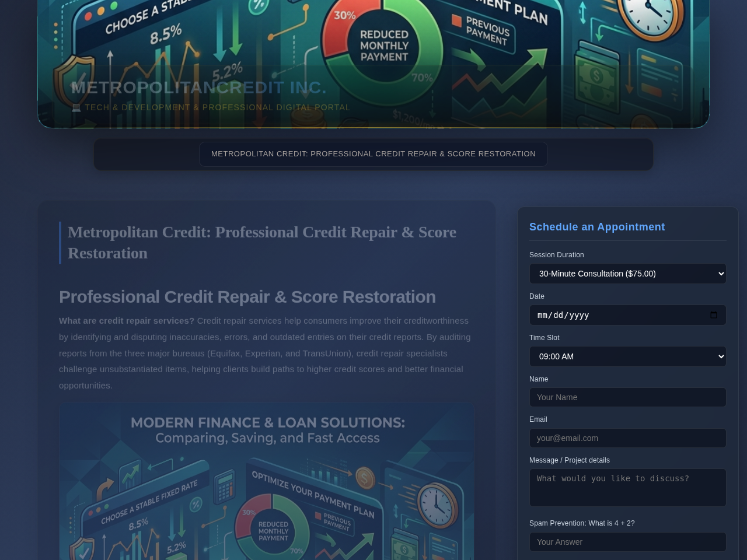Click the Schedule an Appointment heading
The height and width of the screenshot is (560, 747).
tap(597, 227)
